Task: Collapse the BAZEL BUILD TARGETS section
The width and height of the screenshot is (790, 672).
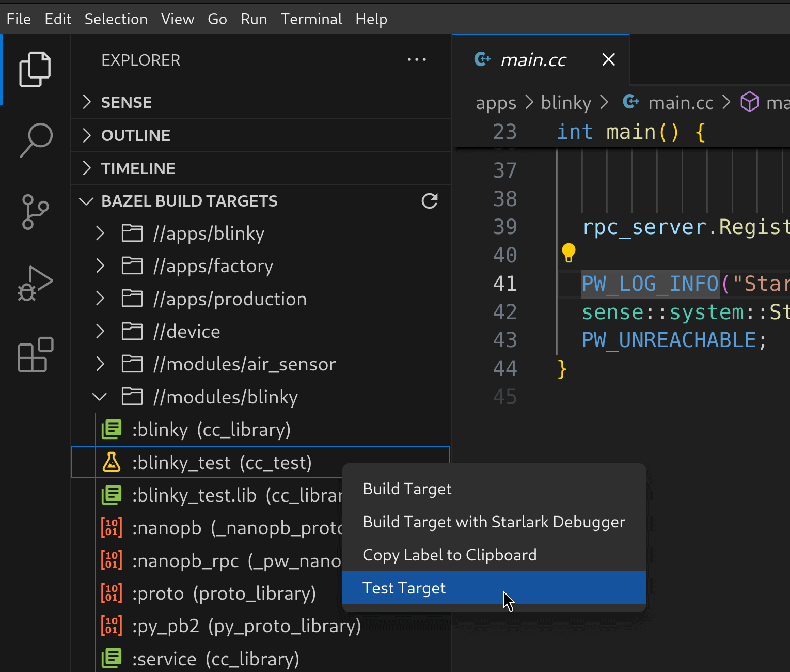Action: tap(86, 201)
